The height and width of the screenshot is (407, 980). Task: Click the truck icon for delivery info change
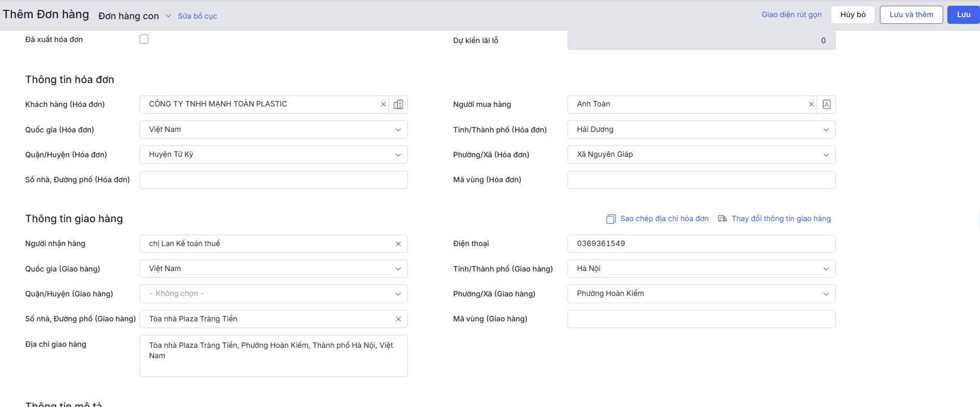(722, 219)
